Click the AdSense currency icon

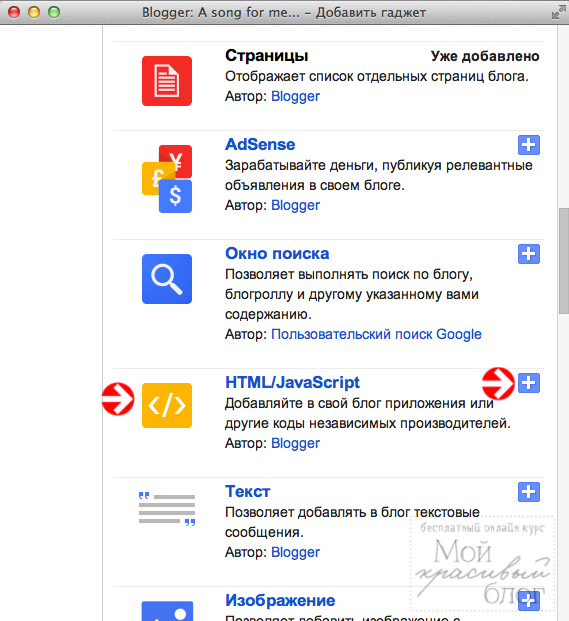[167, 179]
